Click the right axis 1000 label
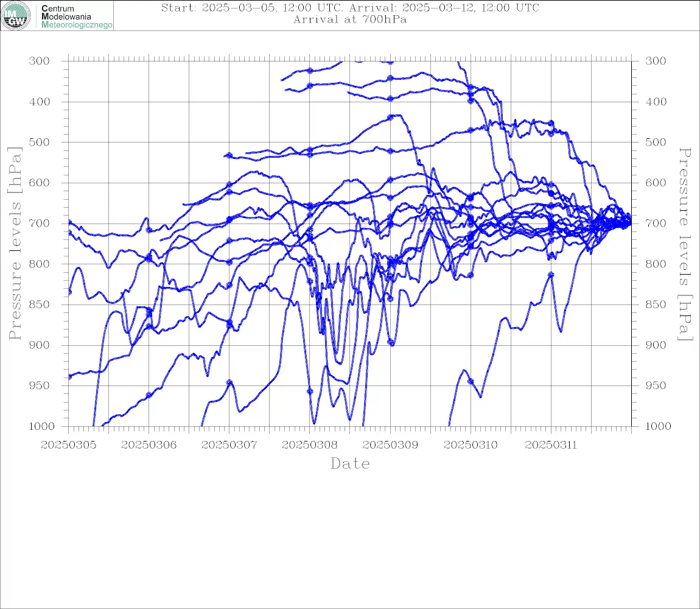 pos(658,427)
